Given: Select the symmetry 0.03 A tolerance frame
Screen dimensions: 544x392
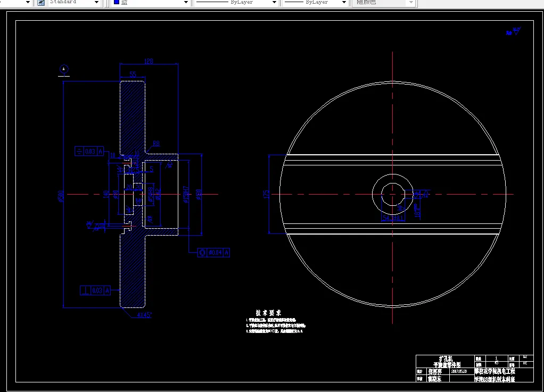Looking at the screenshot, I should (x=89, y=151).
